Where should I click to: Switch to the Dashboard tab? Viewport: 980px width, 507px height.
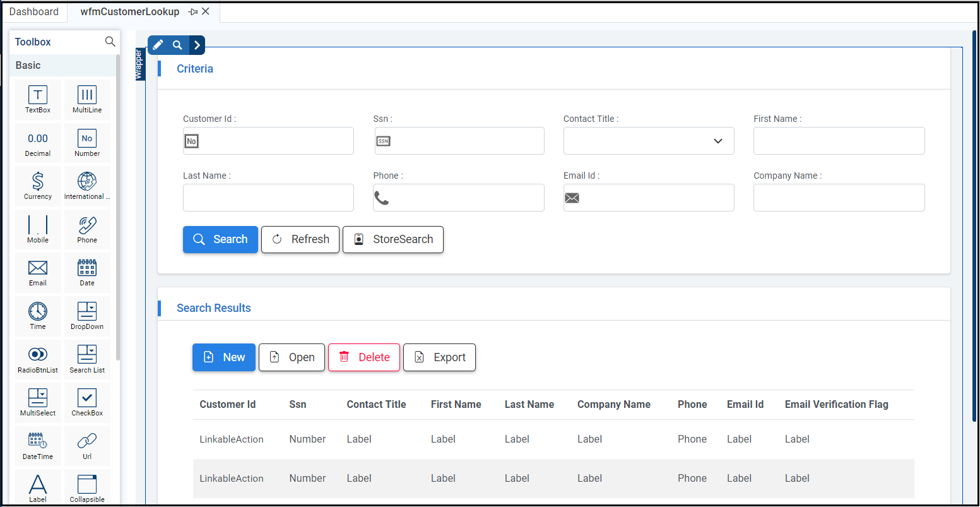34,11
